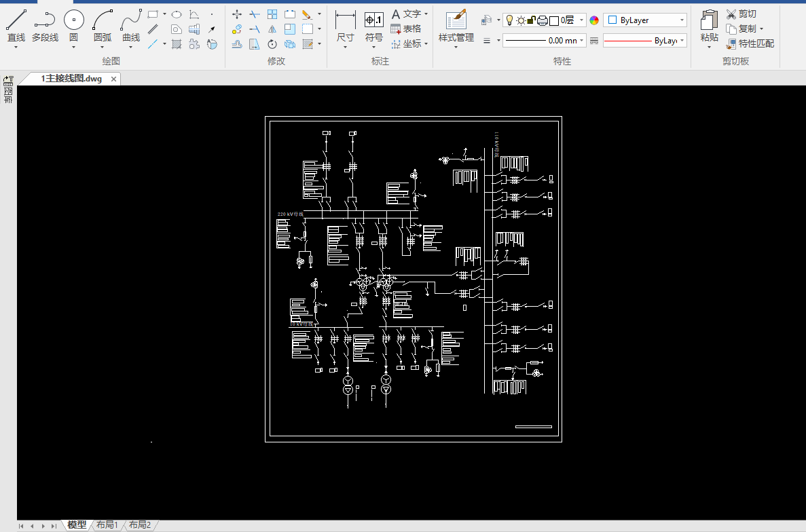
Task: Select the gear drawing tool icon
Action: pyautogui.click(x=194, y=44)
